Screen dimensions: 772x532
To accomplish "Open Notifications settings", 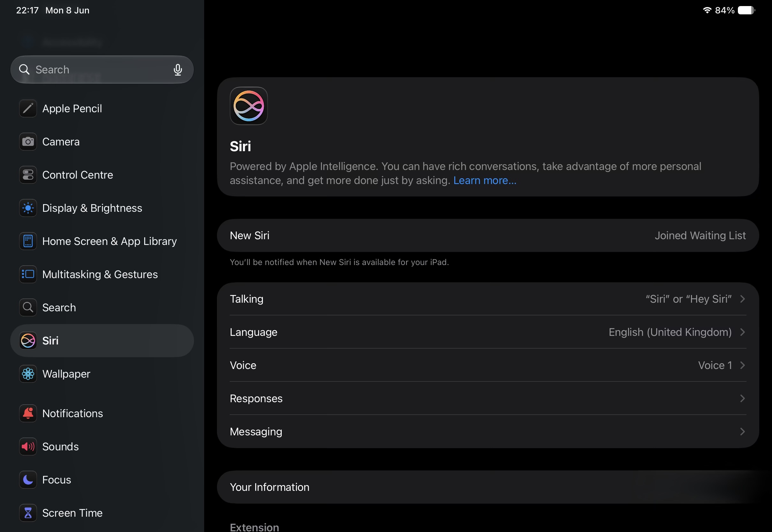I will pyautogui.click(x=102, y=413).
